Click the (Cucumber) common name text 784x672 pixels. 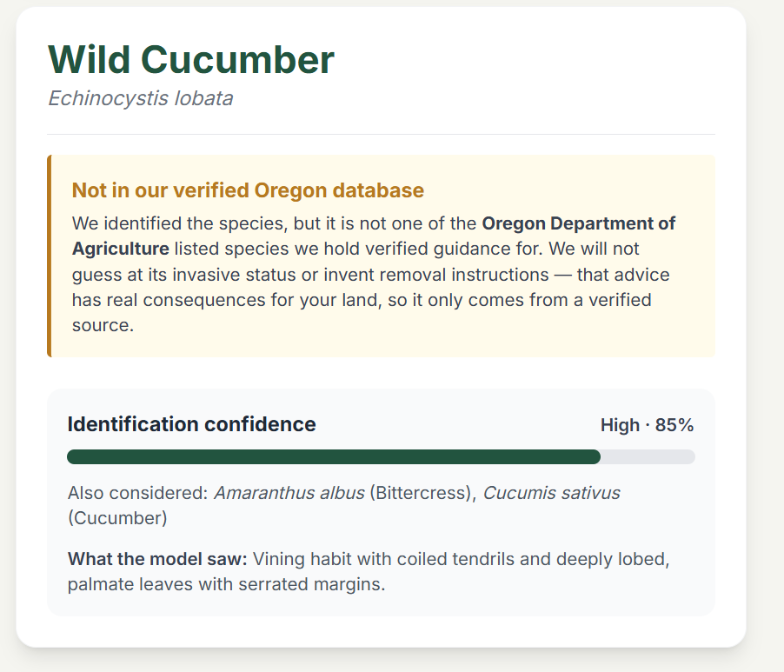point(117,518)
